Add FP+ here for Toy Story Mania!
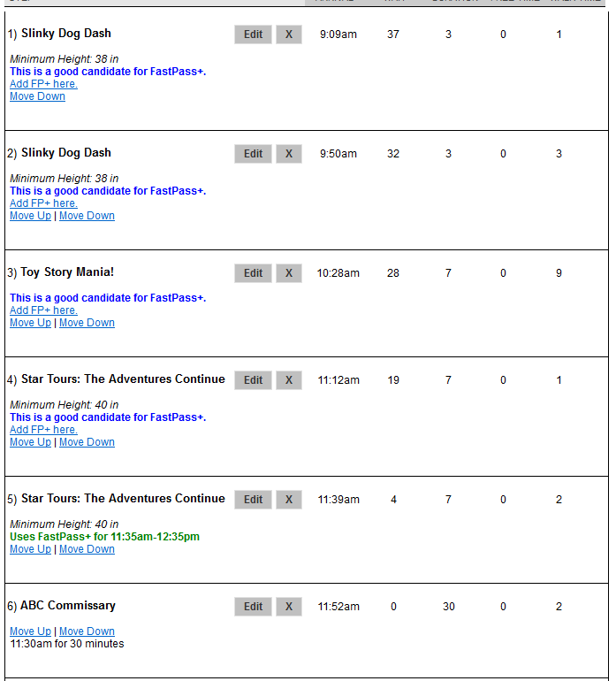The width and height of the screenshot is (616, 681). [x=43, y=310]
